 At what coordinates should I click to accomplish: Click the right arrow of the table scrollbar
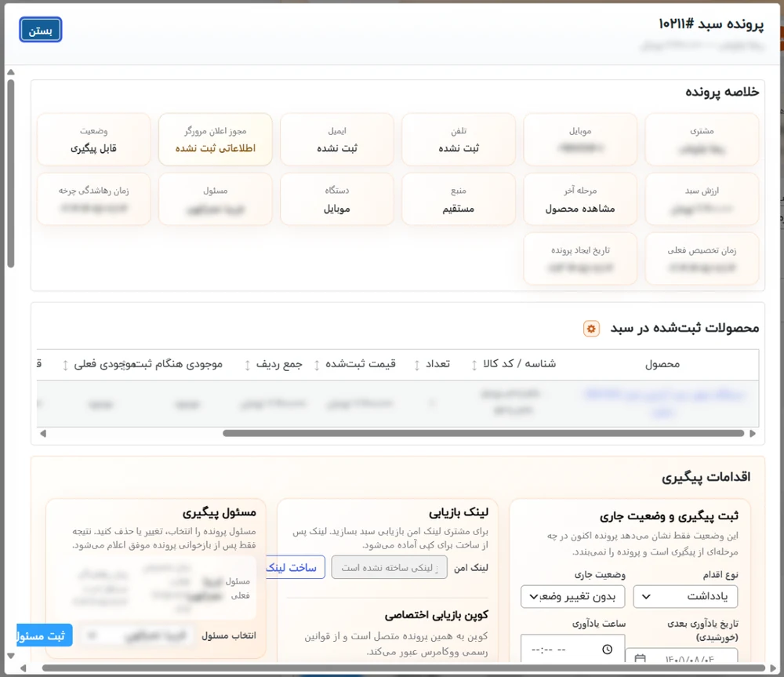(x=753, y=433)
